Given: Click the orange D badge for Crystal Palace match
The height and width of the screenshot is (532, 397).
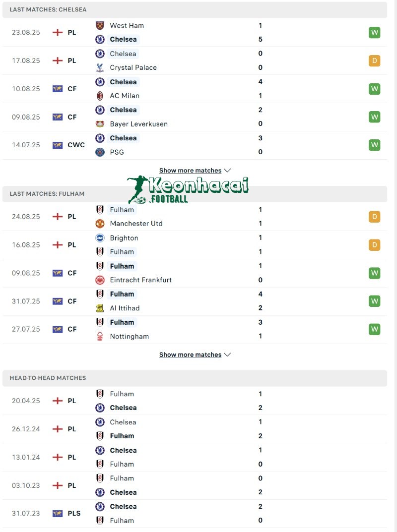Looking at the screenshot, I should (x=374, y=61).
